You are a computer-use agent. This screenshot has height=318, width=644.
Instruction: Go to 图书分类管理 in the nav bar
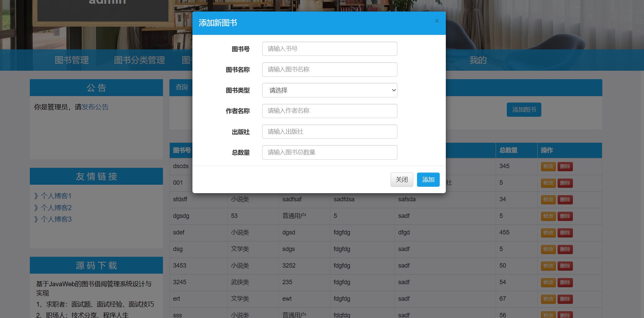click(x=139, y=60)
